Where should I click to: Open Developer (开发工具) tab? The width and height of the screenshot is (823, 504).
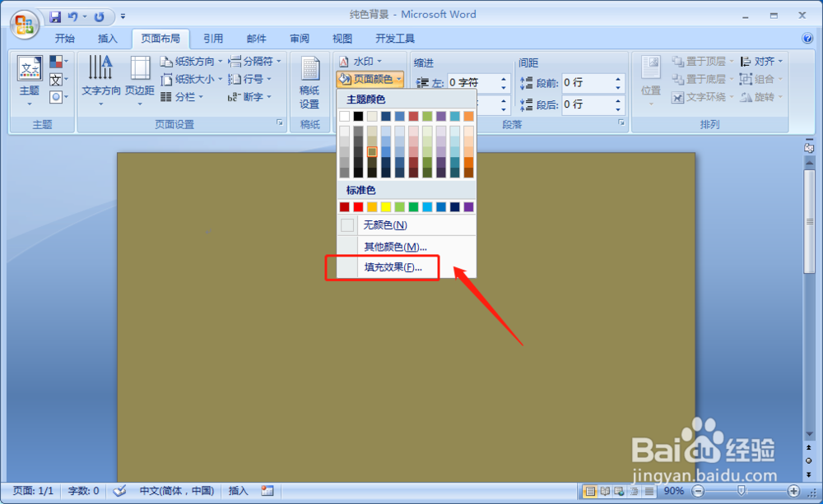395,39
